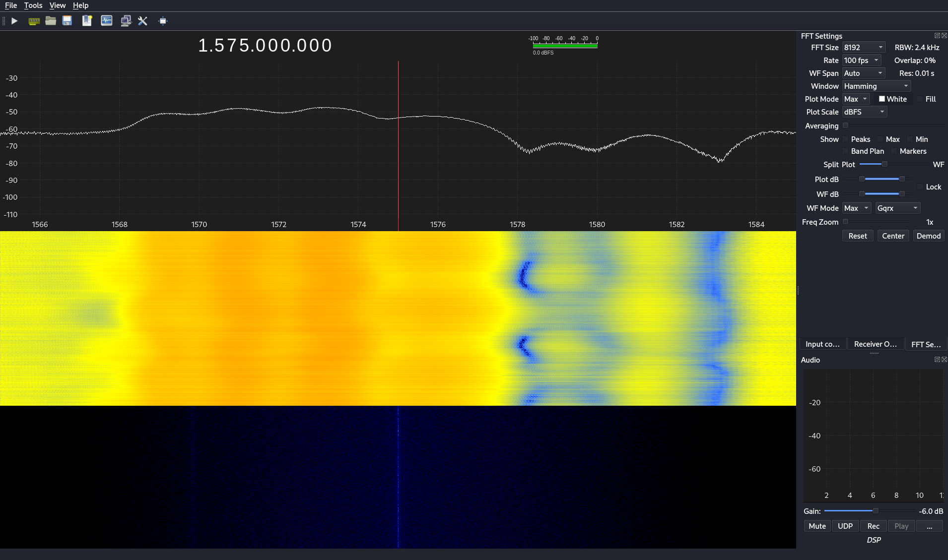The image size is (948, 560).
Task: Open remote control settings (wrench and screwdriver icon)
Action: [143, 21]
